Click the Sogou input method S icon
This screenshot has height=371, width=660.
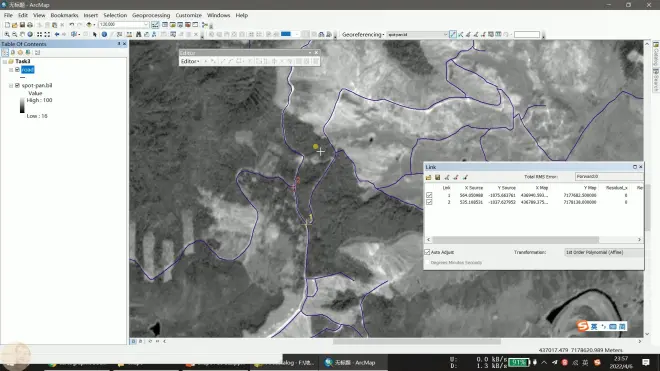pos(583,326)
